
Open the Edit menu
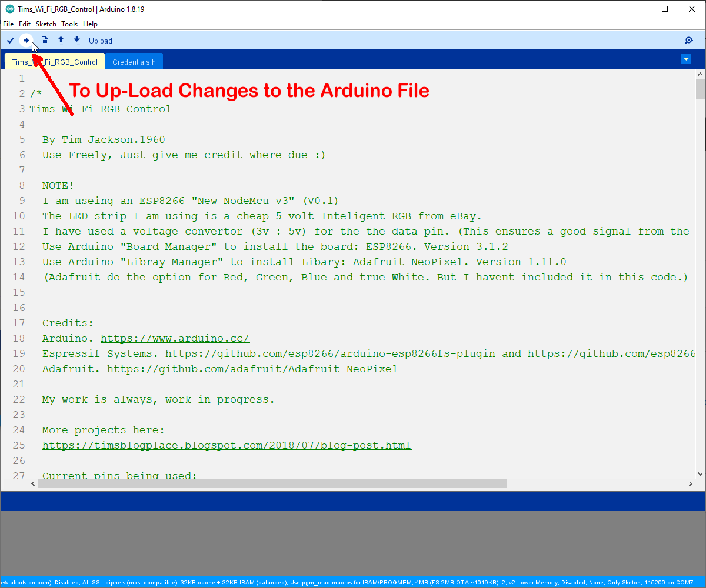25,24
